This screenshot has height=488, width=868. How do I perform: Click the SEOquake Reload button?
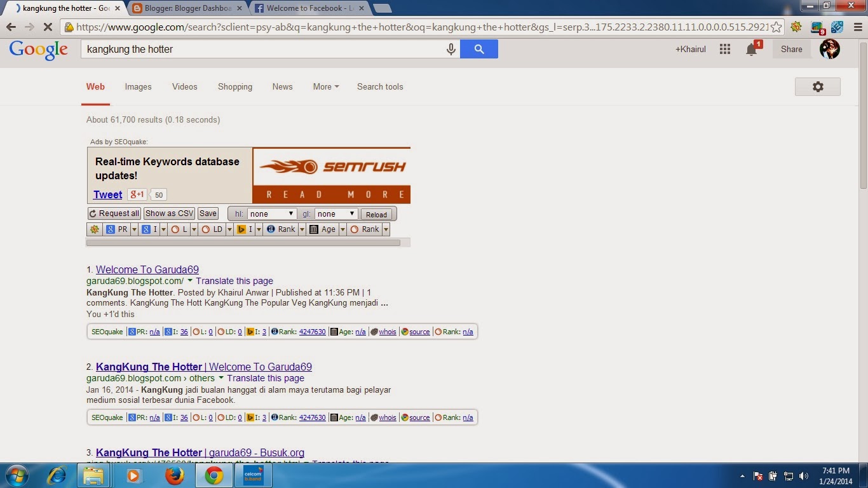pyautogui.click(x=376, y=214)
